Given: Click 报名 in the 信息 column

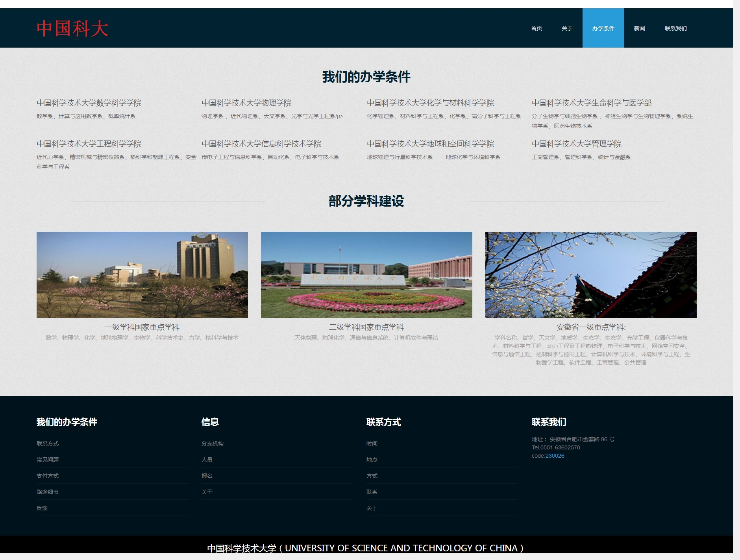Looking at the screenshot, I should (207, 476).
